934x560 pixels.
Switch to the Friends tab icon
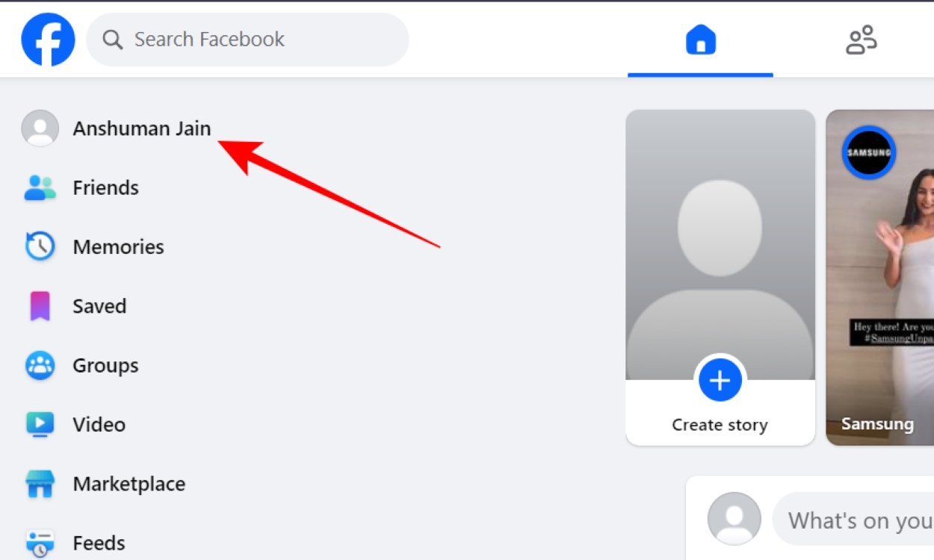point(861,40)
